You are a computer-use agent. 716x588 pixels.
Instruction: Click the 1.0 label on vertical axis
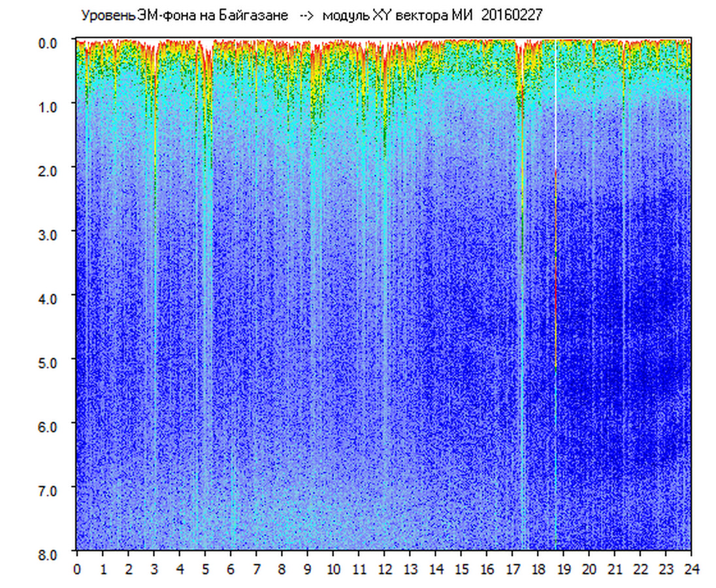[50, 106]
